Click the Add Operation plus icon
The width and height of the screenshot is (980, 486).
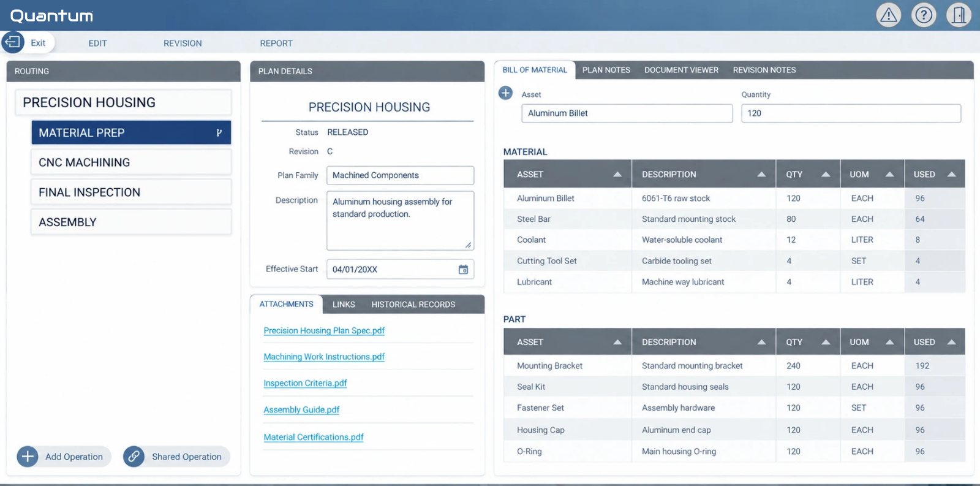pos(28,457)
